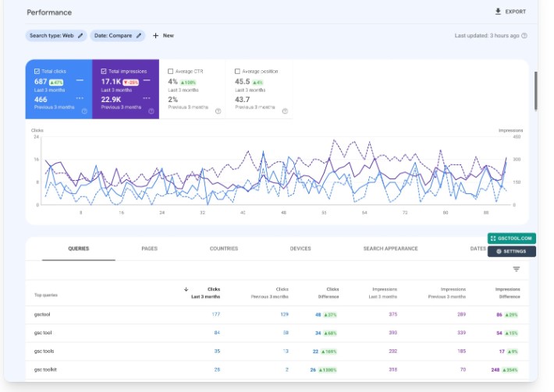
Task: Click the Export download icon
Action: tap(499, 12)
